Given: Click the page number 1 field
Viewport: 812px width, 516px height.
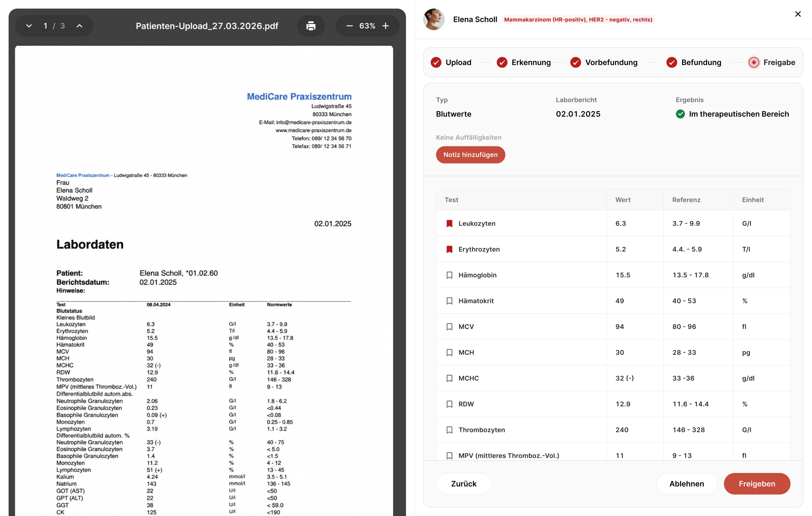Looking at the screenshot, I should point(45,26).
